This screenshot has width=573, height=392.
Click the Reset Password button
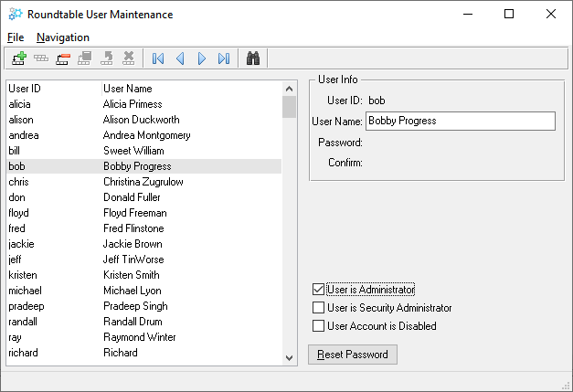pyautogui.click(x=352, y=355)
